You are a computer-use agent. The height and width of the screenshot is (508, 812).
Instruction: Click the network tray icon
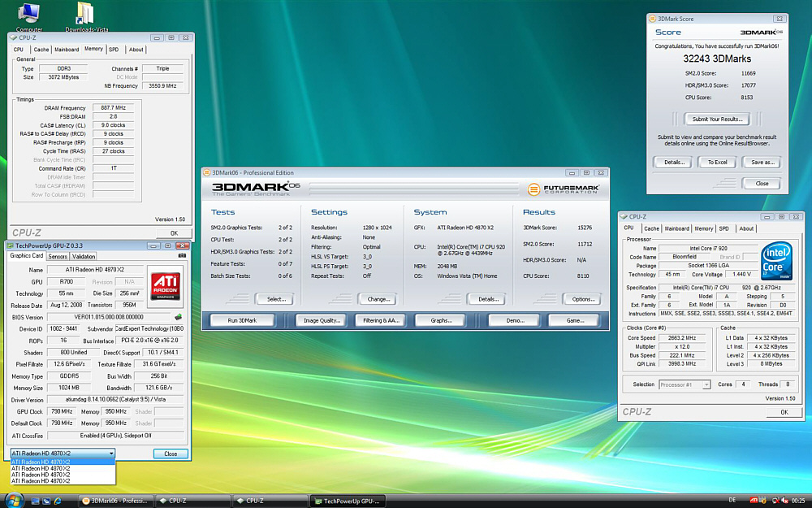[775, 500]
